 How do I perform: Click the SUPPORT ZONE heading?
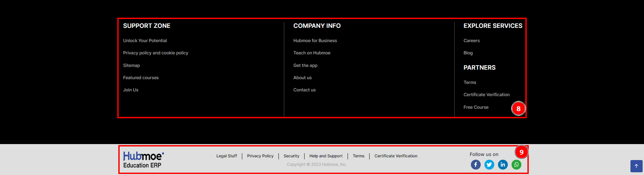pyautogui.click(x=147, y=26)
